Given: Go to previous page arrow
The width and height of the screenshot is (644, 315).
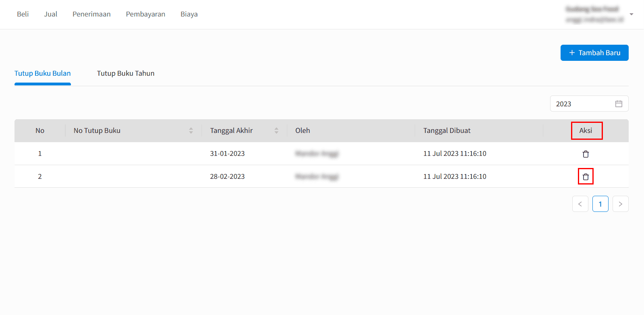Looking at the screenshot, I should (x=580, y=204).
